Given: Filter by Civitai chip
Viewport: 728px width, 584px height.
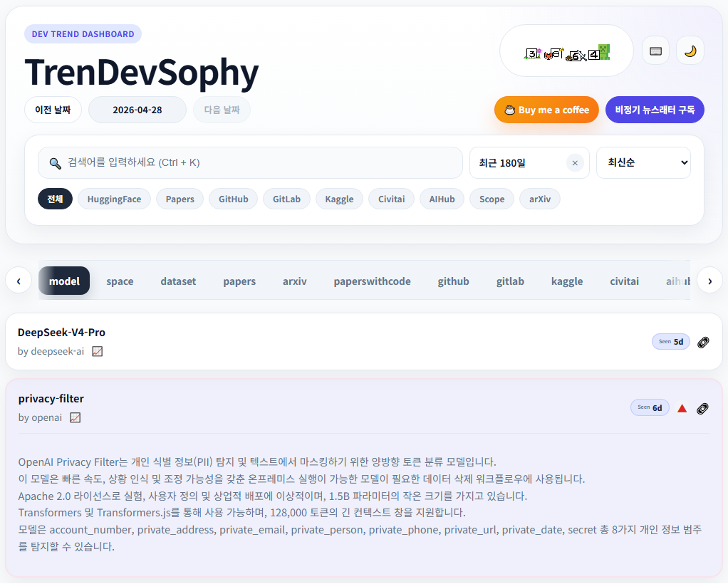Looking at the screenshot, I should pyautogui.click(x=391, y=199).
